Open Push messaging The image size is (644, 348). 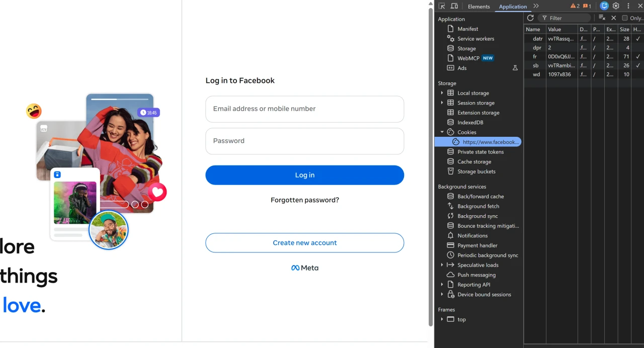(x=476, y=275)
